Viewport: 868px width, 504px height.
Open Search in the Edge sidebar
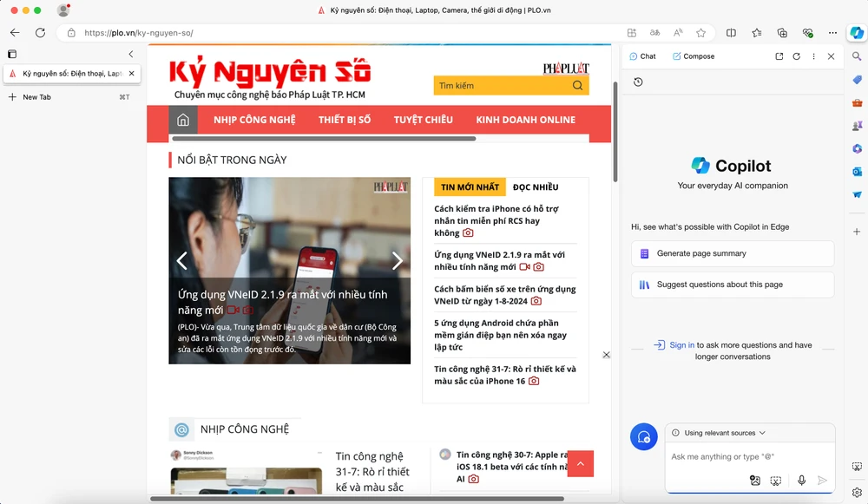[x=858, y=58]
